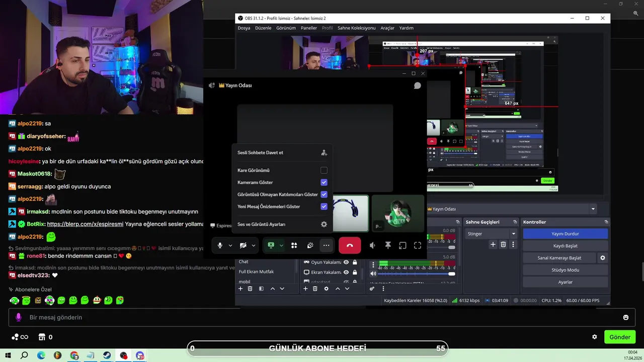Open the Paneller menu in OBS
The width and height of the screenshot is (644, 362).
tap(309, 28)
